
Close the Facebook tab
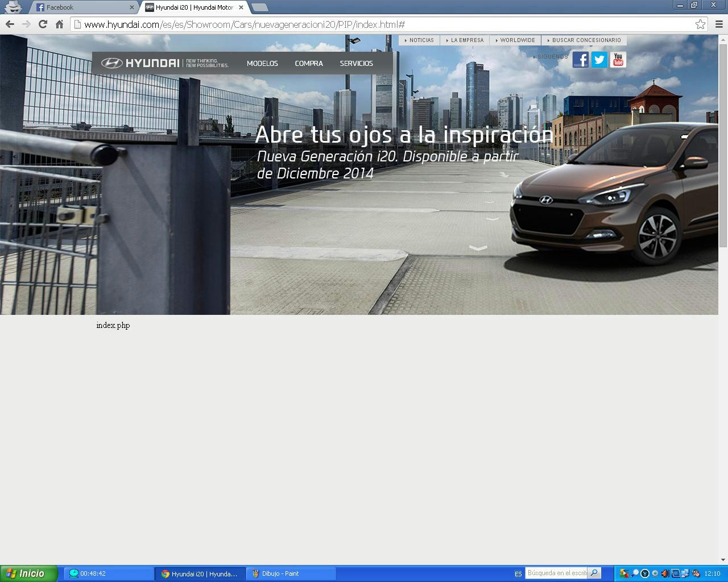(x=132, y=7)
